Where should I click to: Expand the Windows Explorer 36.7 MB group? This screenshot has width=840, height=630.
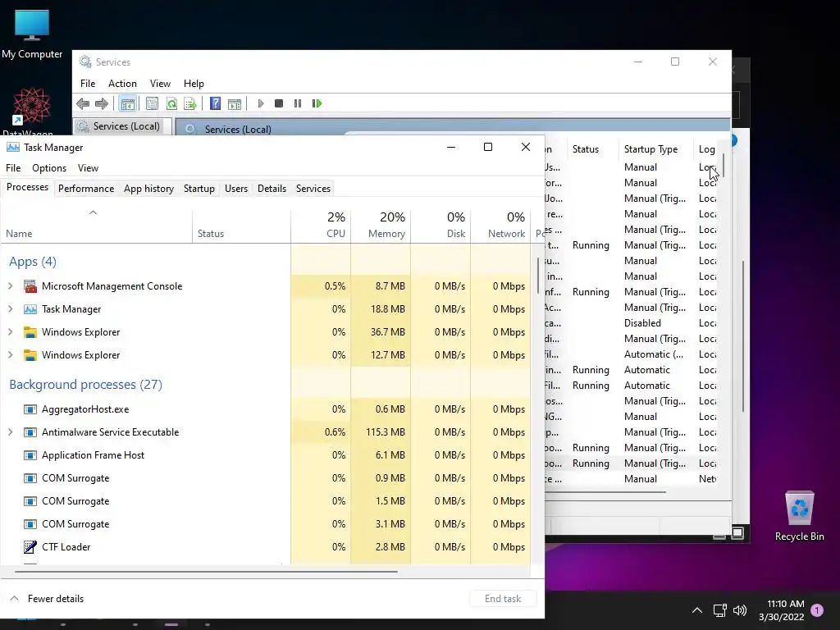tap(10, 332)
